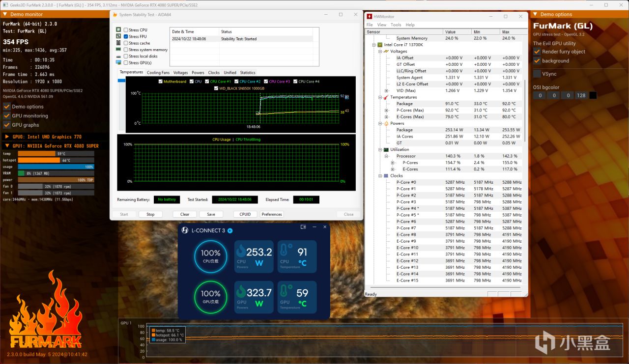Screen dimensions: 629x364
Task: Disable Render furry object option
Action: coord(537,52)
